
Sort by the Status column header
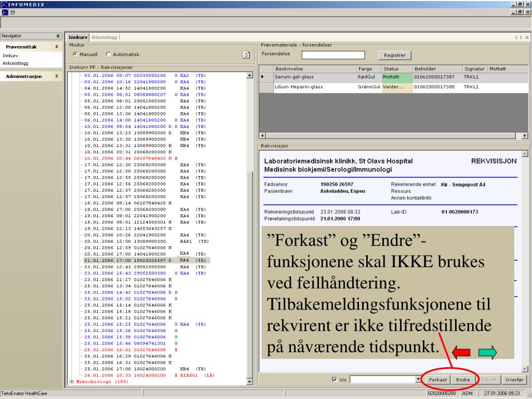click(397, 69)
